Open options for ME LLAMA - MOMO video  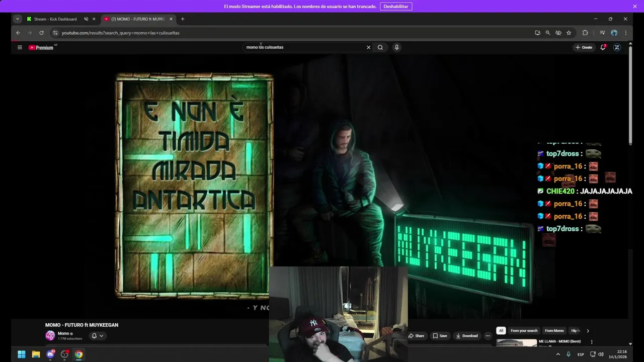[592, 342]
